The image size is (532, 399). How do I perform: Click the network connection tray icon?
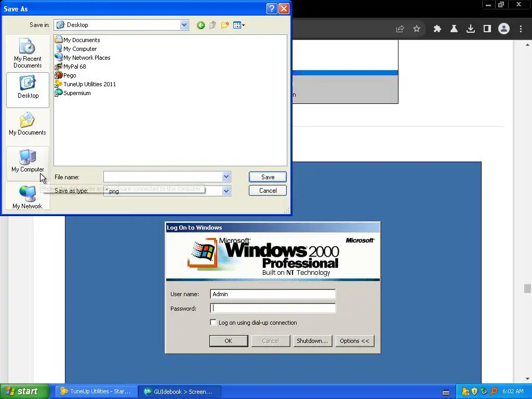(x=484, y=392)
